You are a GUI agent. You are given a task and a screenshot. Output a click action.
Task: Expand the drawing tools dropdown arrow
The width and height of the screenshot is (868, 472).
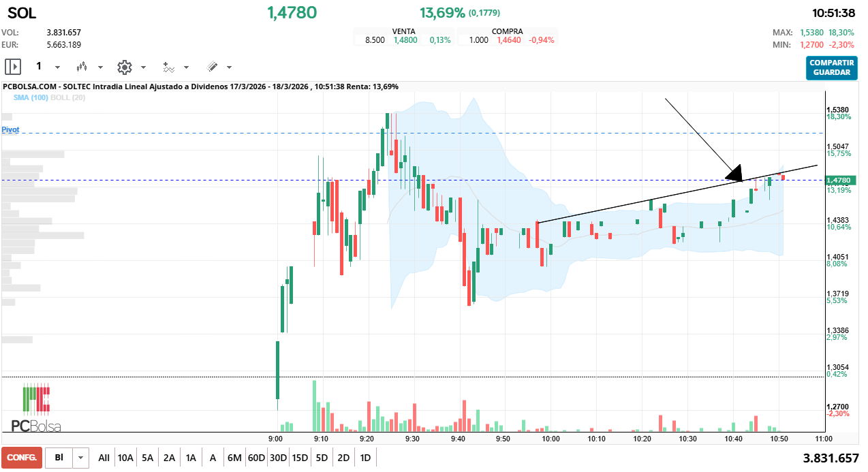(229, 67)
